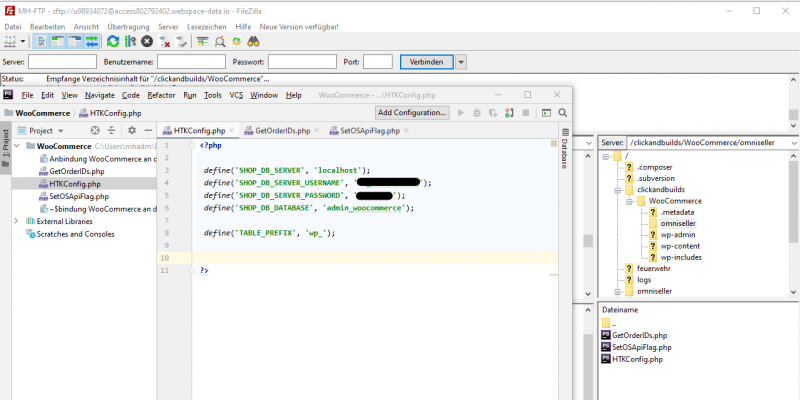The image size is (800, 400).
Task: Click the PhpStorm Run play icon
Action: click(461, 113)
